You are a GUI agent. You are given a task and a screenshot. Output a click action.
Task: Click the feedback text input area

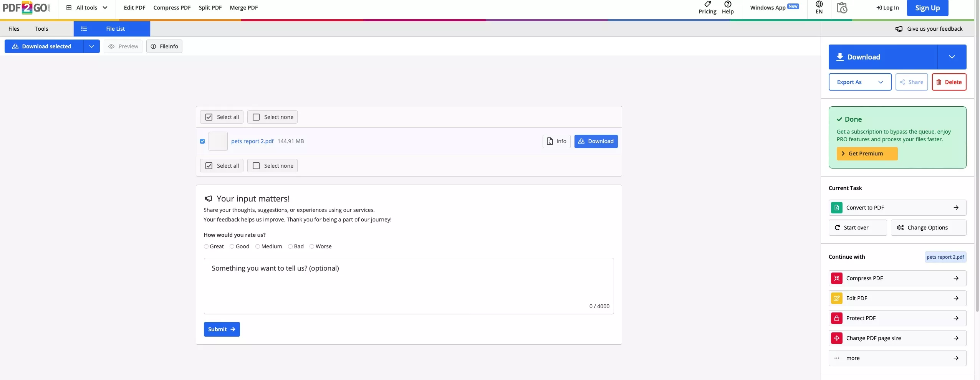(409, 286)
